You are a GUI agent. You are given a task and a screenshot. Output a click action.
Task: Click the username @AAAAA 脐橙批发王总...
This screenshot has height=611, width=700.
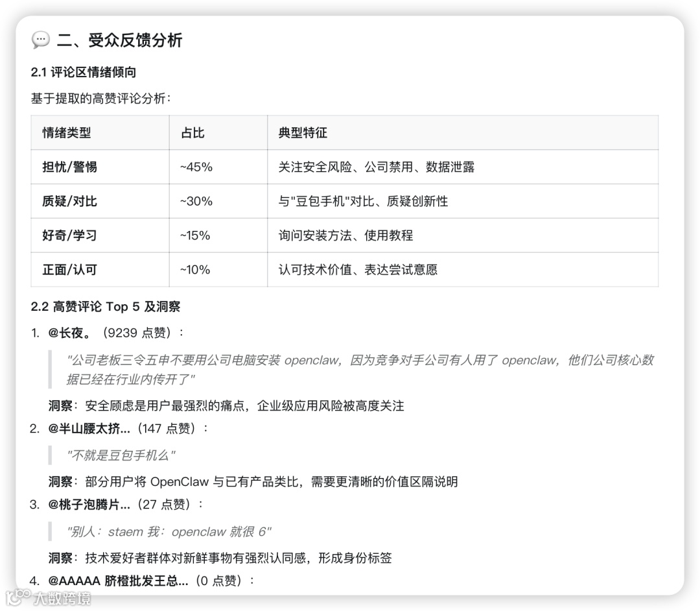tap(119, 581)
